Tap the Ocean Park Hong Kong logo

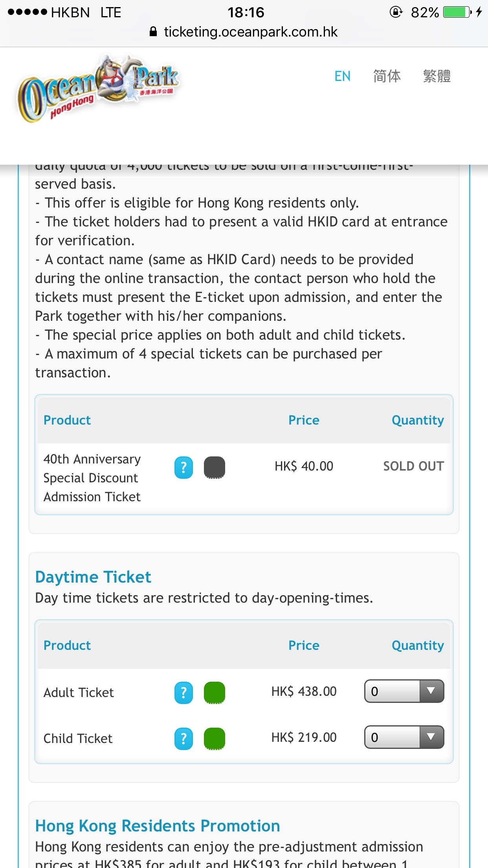(x=98, y=88)
